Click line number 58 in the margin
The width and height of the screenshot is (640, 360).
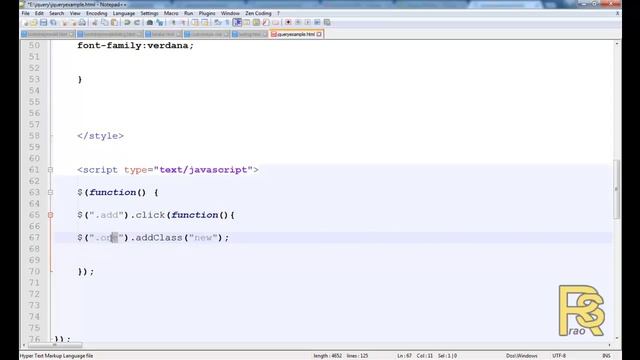point(34,136)
